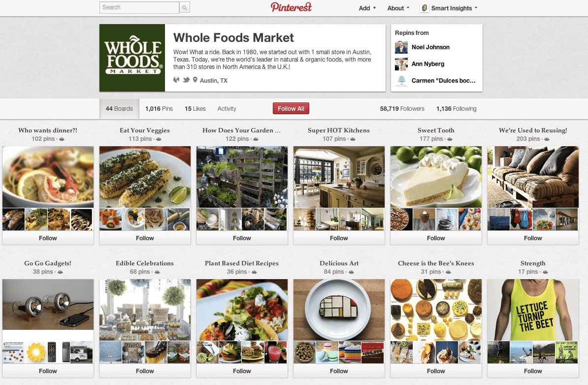
Task: Click the Whole Foods Market logo
Action: (x=132, y=58)
